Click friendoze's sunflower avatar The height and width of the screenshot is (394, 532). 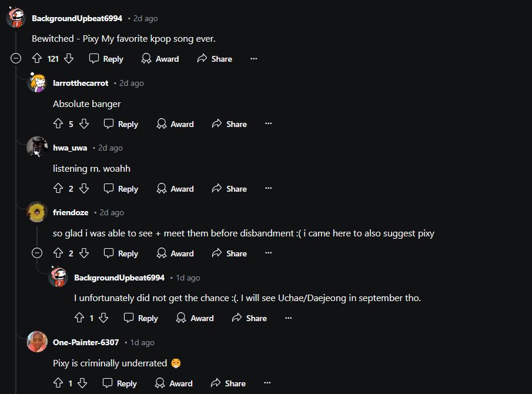38,212
